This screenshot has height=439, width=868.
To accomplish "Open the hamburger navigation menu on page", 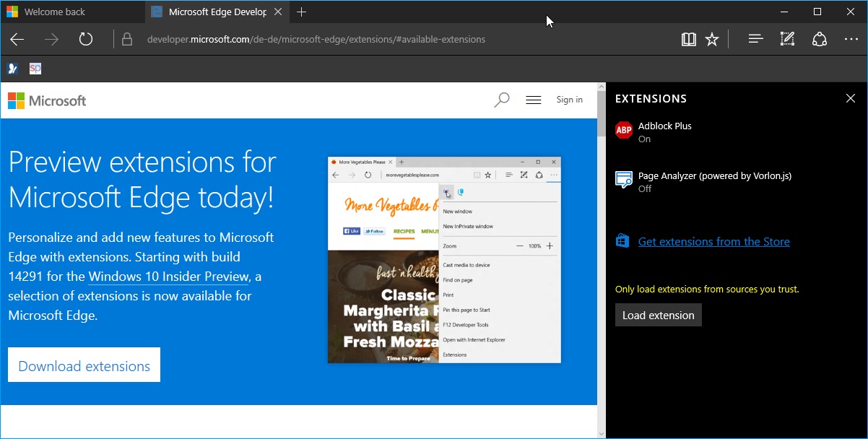I will pyautogui.click(x=534, y=100).
